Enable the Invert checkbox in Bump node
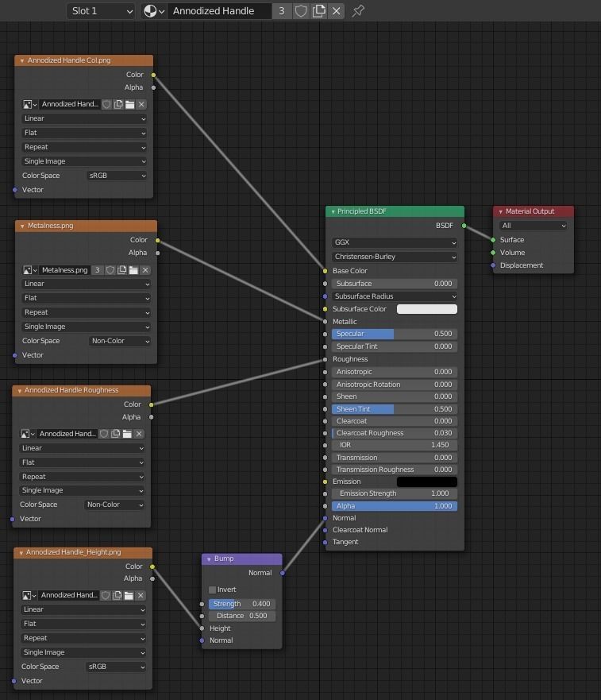The width and height of the screenshot is (601, 700). [213, 590]
